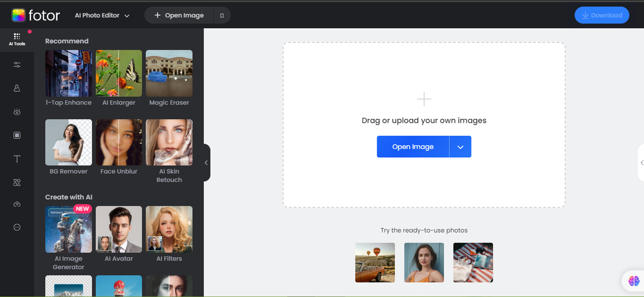Image resolution: width=644 pixels, height=297 pixels.
Task: Select the BG Remover tool
Action: pos(68,147)
